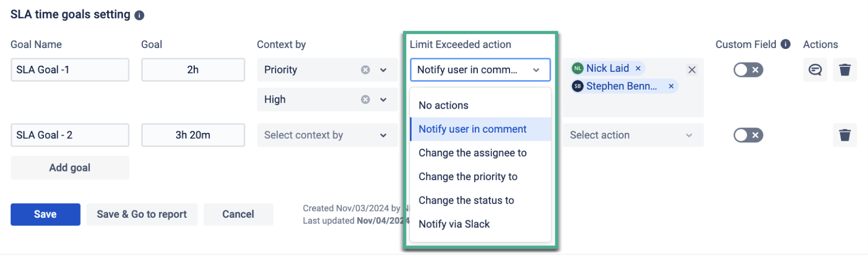Clear the High value selection

pyautogui.click(x=365, y=99)
